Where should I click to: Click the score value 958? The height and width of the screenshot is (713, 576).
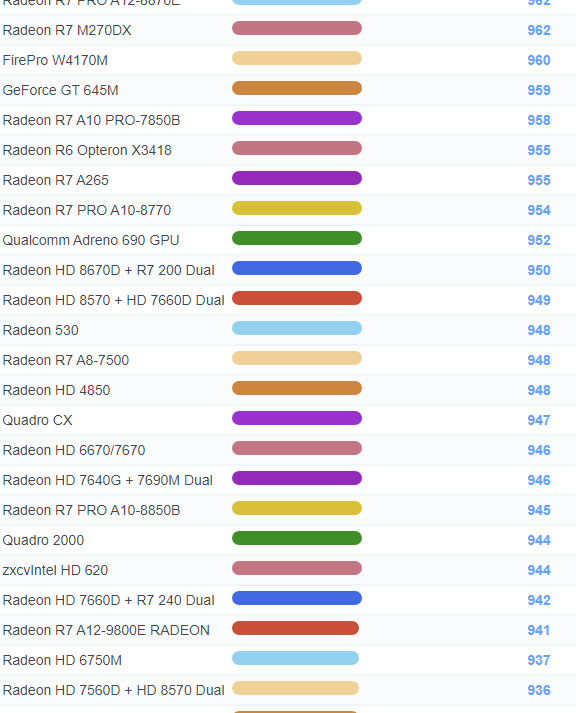pyautogui.click(x=539, y=120)
